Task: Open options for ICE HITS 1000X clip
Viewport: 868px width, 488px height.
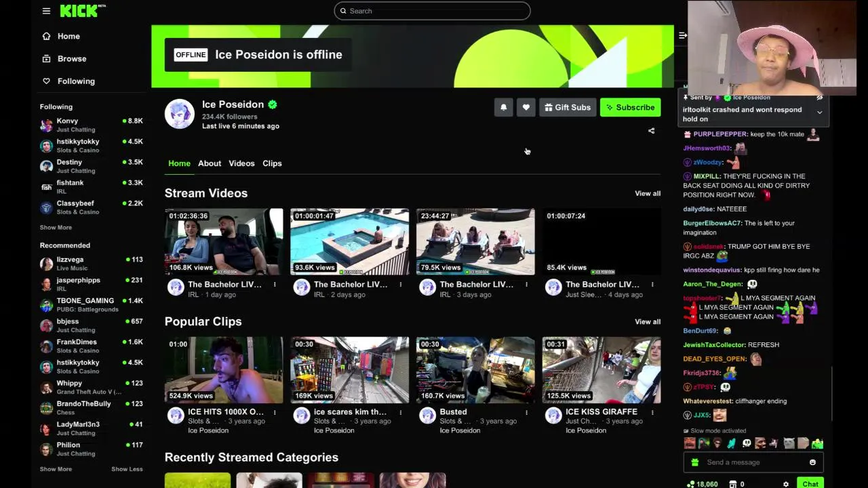Action: pos(275,412)
